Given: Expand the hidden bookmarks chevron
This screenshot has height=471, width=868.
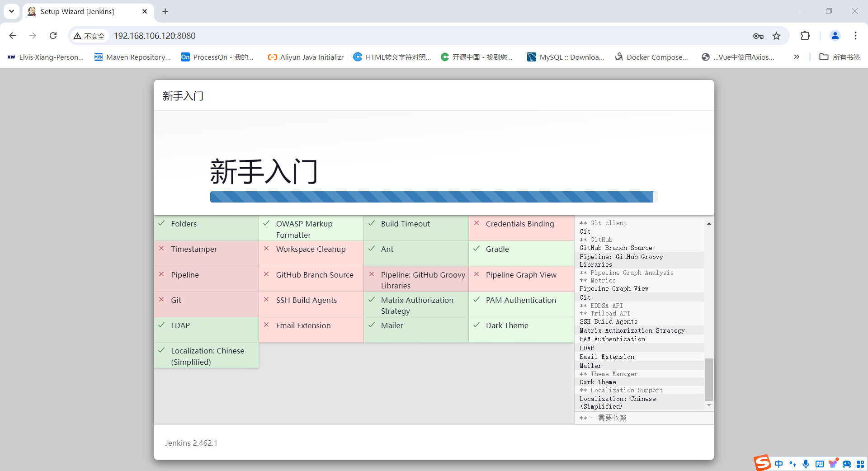Looking at the screenshot, I should click(797, 57).
